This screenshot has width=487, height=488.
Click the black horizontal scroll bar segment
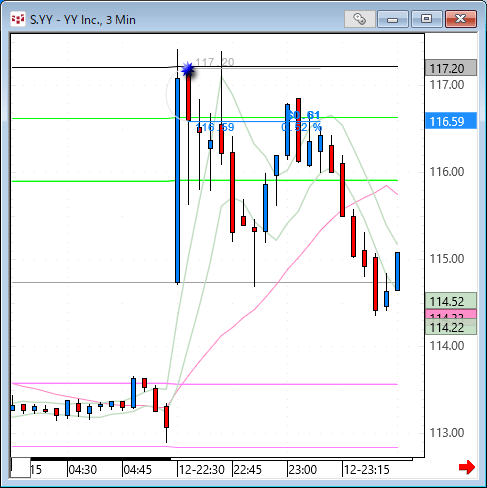[101, 459]
